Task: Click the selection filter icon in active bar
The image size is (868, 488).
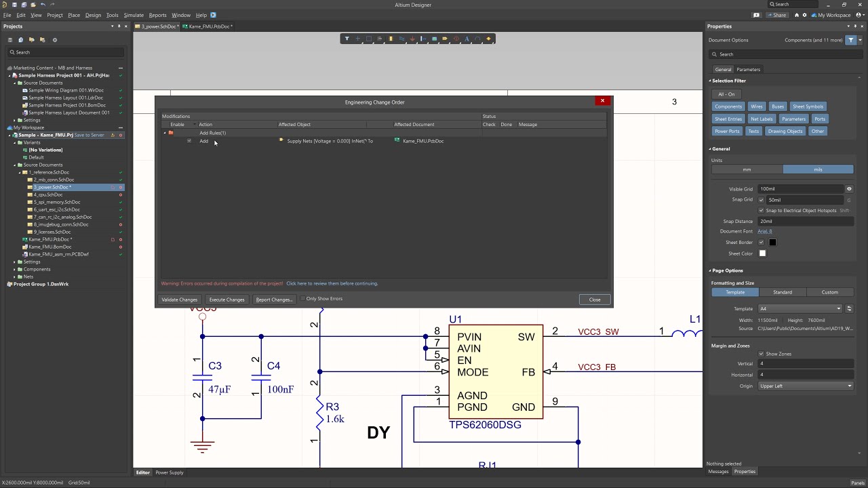Action: pos(347,39)
